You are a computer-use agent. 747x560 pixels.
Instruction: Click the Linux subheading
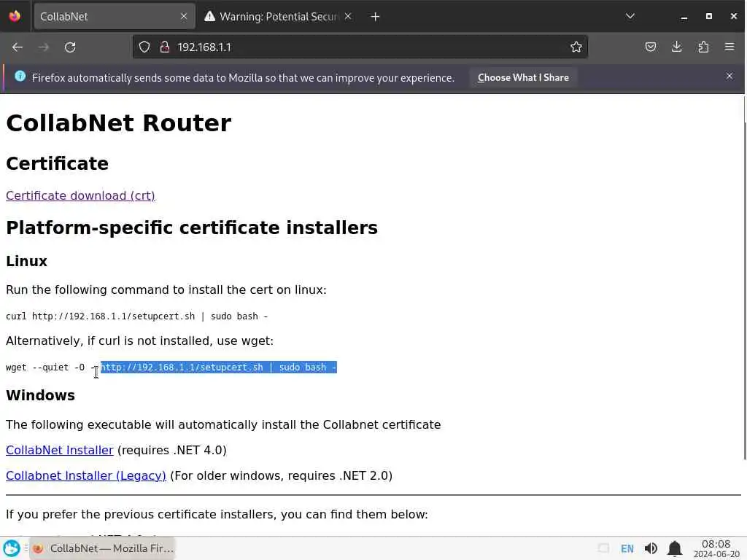(27, 261)
